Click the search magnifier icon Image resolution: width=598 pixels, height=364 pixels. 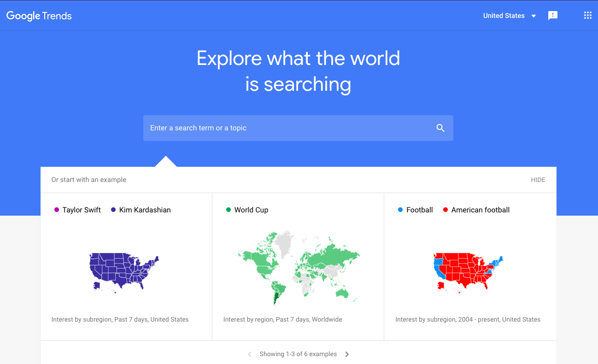pos(440,128)
